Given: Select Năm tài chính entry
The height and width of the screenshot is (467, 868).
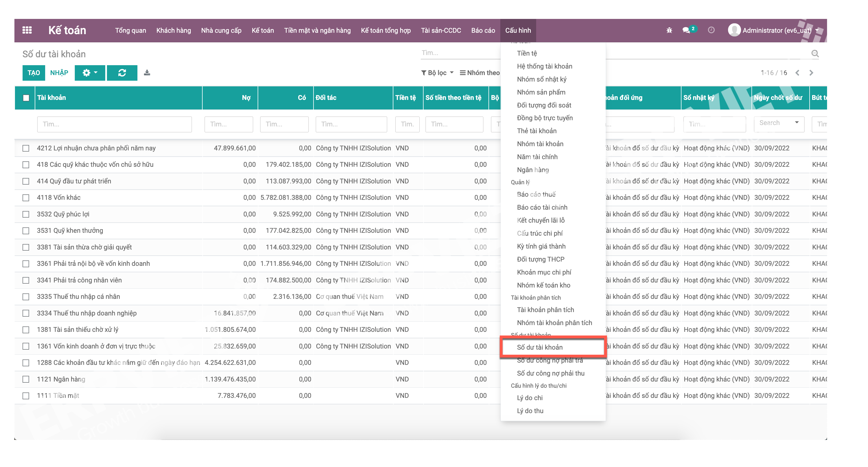Looking at the screenshot, I should (x=537, y=157).
